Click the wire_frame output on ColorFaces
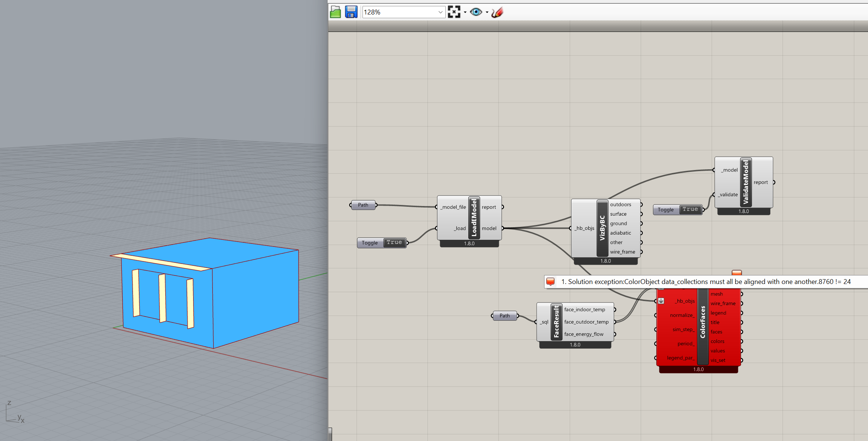This screenshot has width=868, height=441. click(x=723, y=303)
